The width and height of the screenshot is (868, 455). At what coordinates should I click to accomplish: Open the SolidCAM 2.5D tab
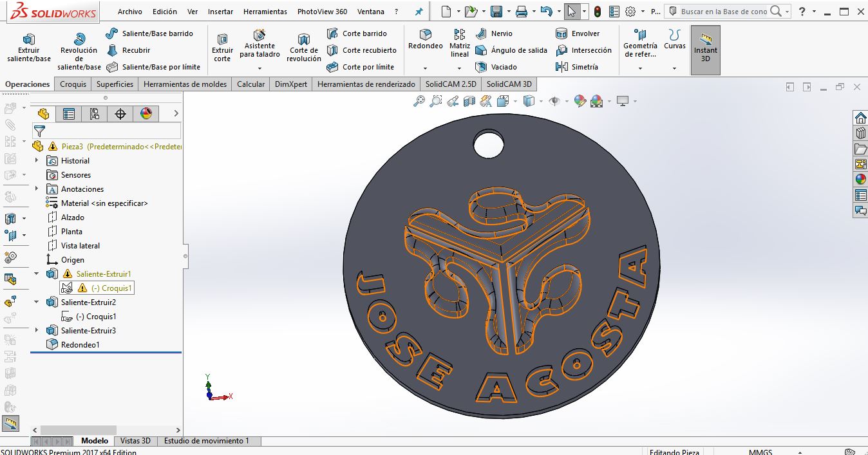[451, 84]
